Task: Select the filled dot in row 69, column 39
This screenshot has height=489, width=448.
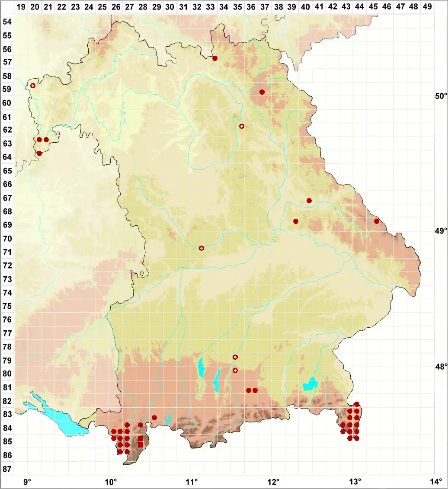Action: coord(296,221)
